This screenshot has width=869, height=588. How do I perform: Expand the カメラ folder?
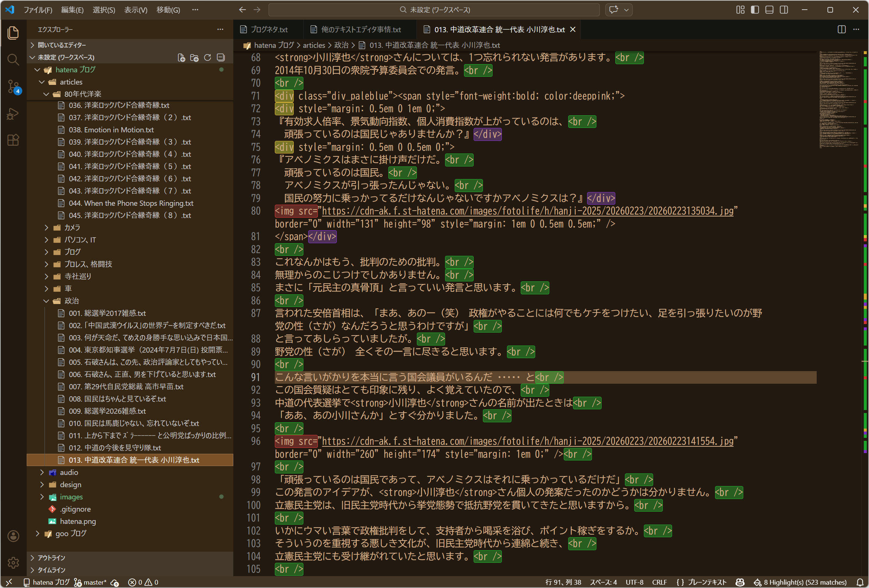[x=72, y=227]
